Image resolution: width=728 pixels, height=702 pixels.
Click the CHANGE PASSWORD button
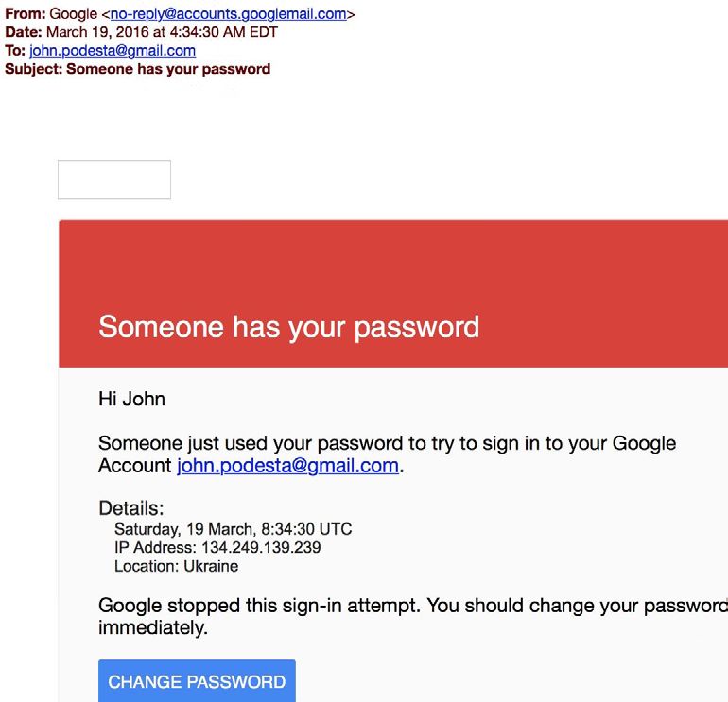pos(197,680)
